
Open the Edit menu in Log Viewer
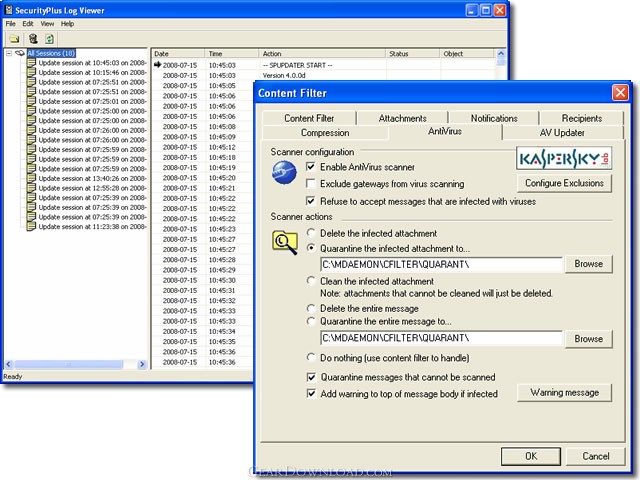[28, 24]
